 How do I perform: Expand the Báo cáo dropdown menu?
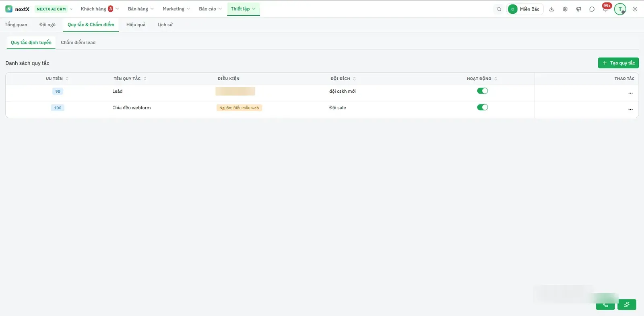(210, 9)
